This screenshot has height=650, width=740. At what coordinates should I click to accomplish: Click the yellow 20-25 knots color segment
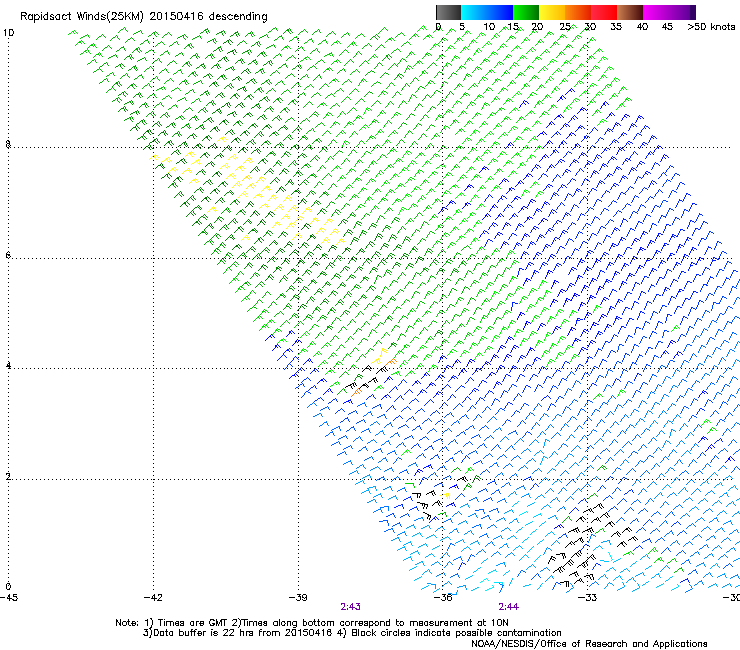(x=552, y=12)
